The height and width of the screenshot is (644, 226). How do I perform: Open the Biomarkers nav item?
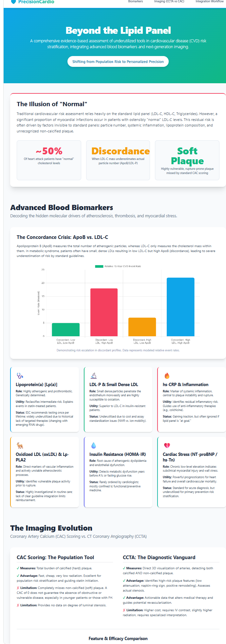(135, 2)
